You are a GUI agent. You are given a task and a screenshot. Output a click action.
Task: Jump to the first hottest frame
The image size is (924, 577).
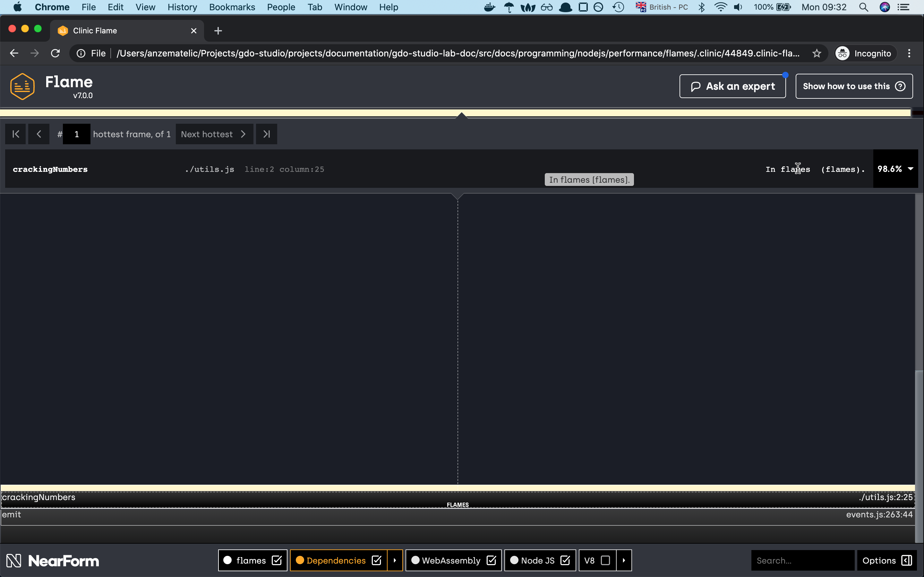click(16, 134)
